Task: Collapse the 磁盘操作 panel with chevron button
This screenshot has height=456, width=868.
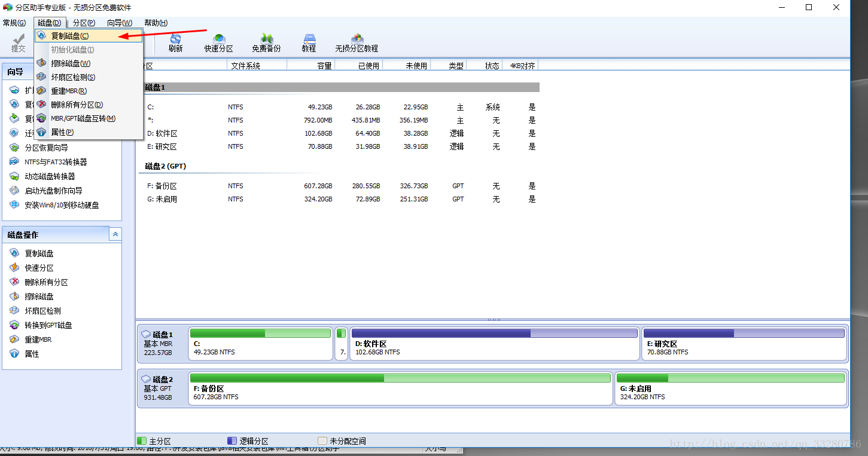Action: 115,234
